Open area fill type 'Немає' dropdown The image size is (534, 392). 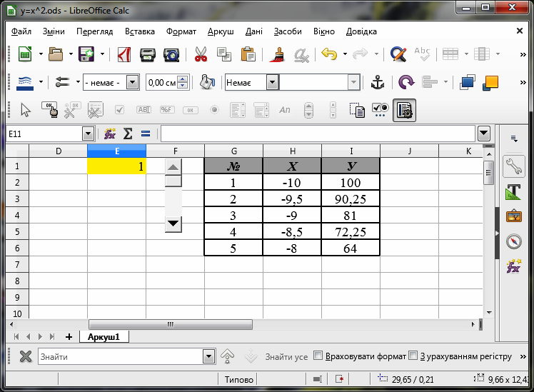(x=272, y=82)
